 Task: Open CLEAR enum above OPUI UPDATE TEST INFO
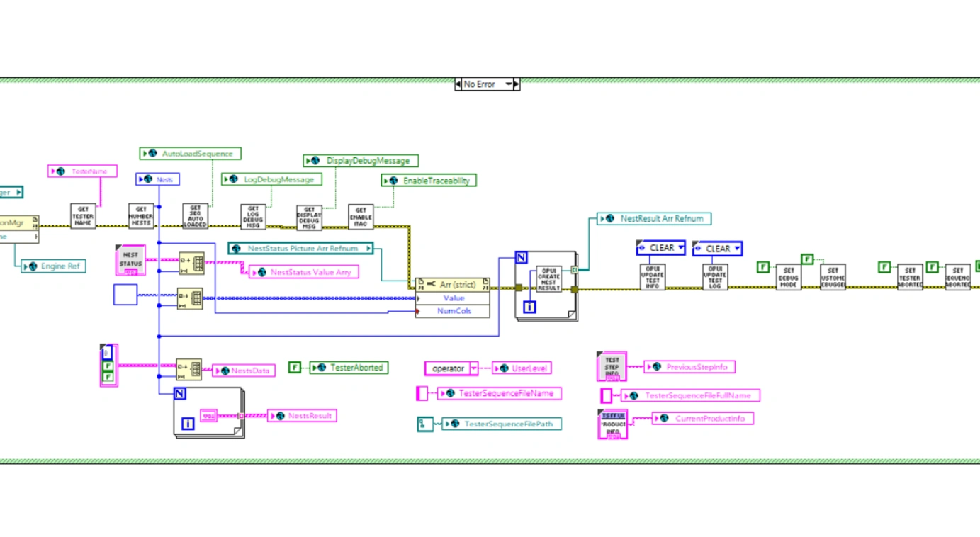point(661,248)
